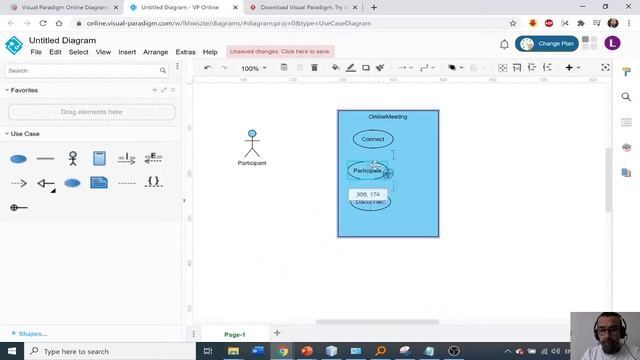Open the Connection arrow style dropdown
640x360 pixels.
pos(405,68)
